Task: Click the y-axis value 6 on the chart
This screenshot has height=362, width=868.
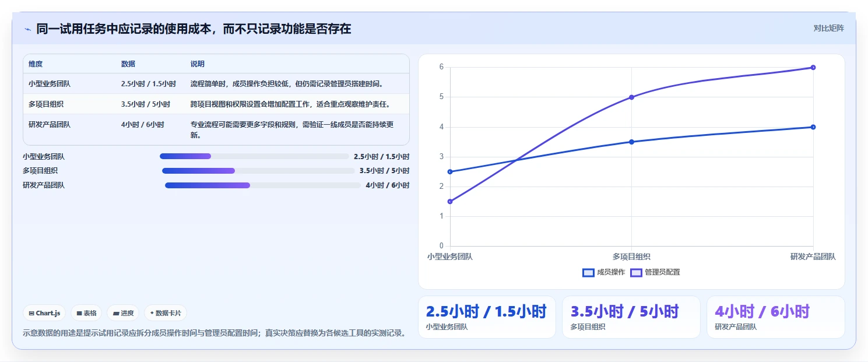Action: click(x=441, y=67)
